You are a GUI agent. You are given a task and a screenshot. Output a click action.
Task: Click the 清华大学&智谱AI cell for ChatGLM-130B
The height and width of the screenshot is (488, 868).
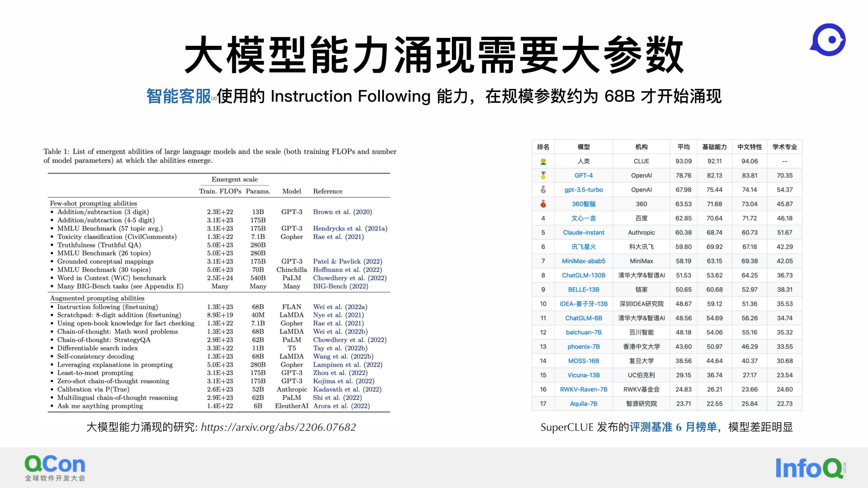point(642,275)
